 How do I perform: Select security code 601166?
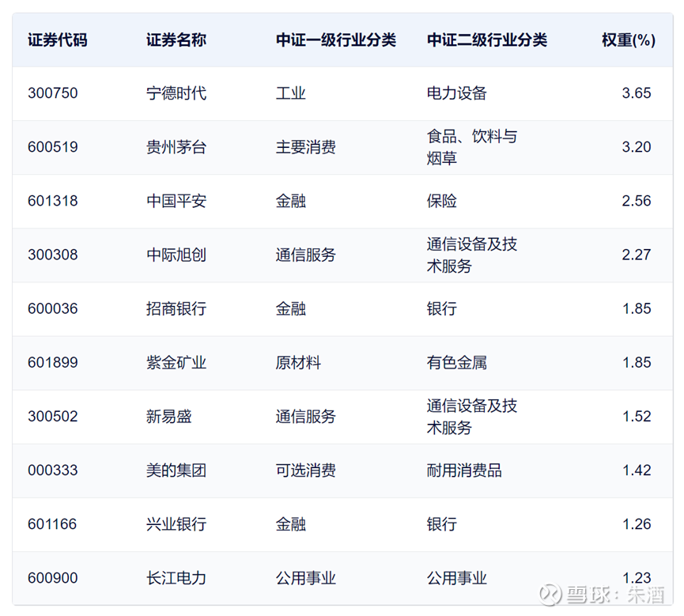tap(52, 524)
